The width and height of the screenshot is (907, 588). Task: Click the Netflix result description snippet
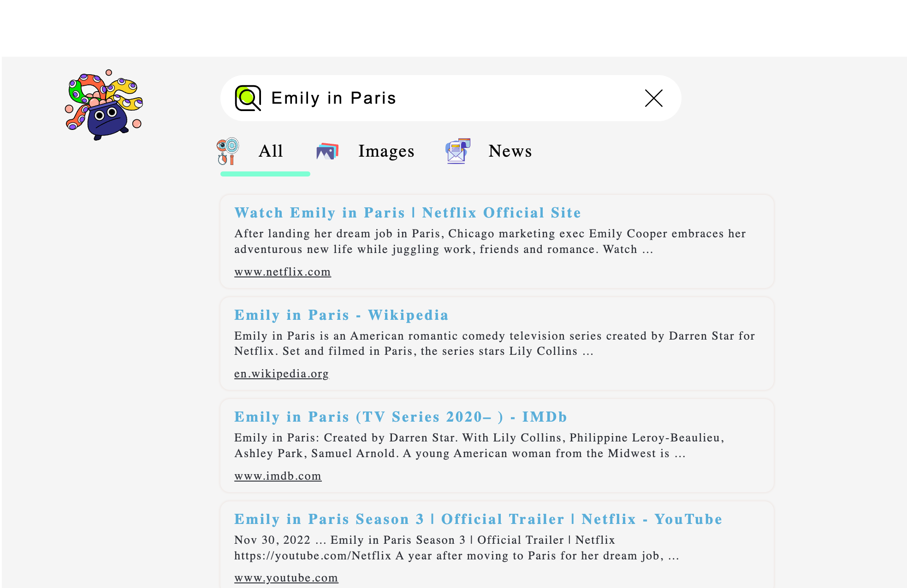point(490,241)
